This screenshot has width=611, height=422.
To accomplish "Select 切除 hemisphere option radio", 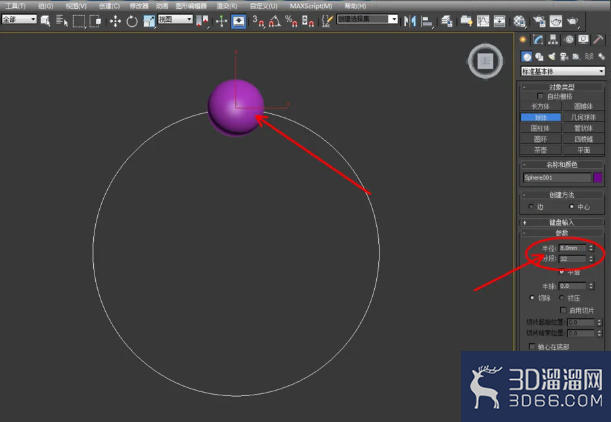I will click(532, 298).
